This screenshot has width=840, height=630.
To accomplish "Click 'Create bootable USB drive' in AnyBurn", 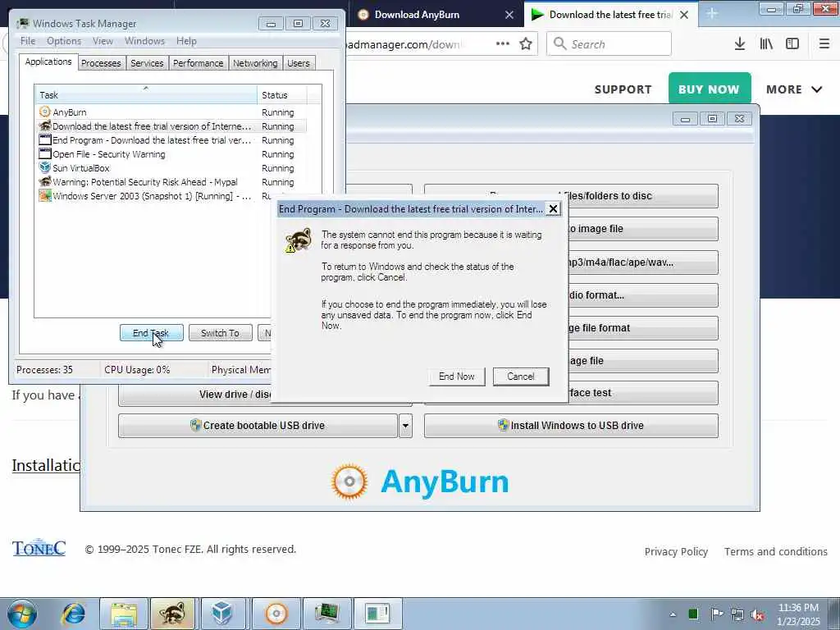I will (x=258, y=426).
